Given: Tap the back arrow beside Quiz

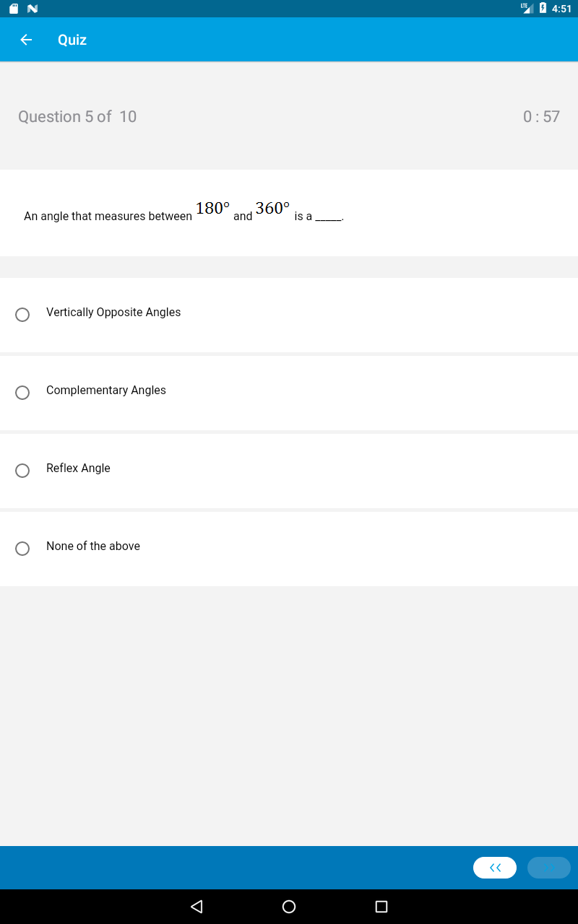Looking at the screenshot, I should 26,40.
